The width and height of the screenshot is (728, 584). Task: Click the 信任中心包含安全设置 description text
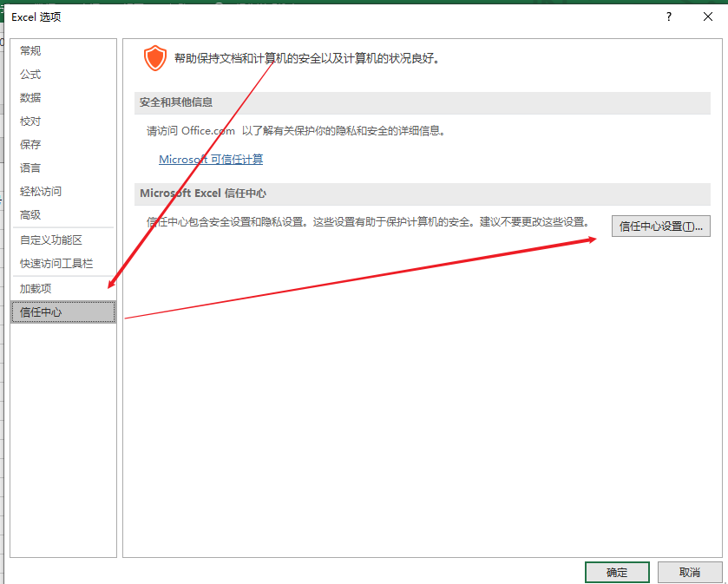coord(368,222)
